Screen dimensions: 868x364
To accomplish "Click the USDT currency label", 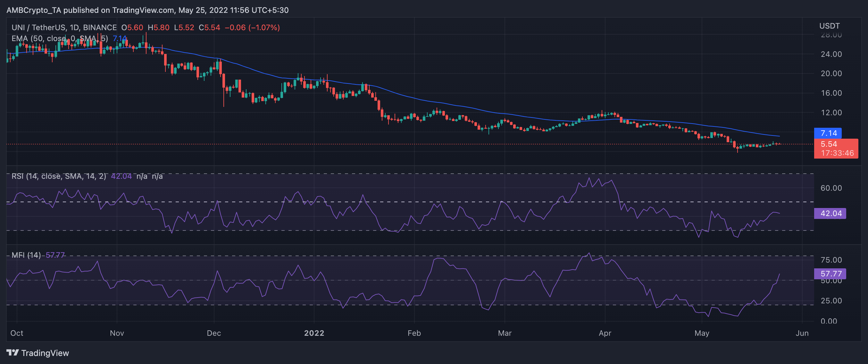I will pos(829,26).
